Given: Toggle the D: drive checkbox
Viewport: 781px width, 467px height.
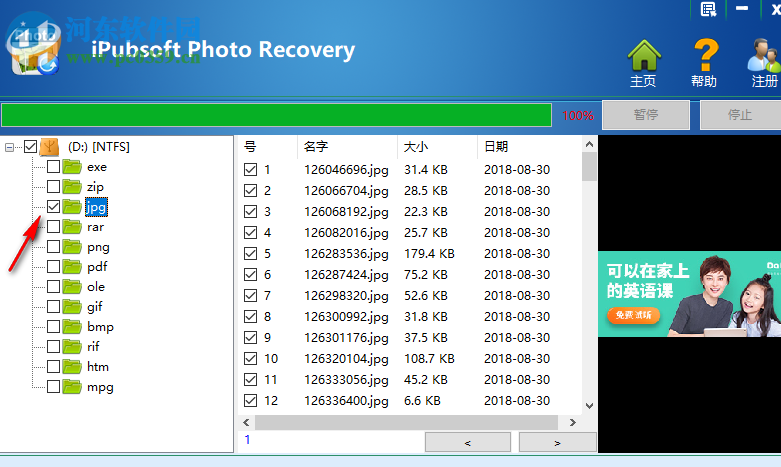Looking at the screenshot, I should 30,146.
